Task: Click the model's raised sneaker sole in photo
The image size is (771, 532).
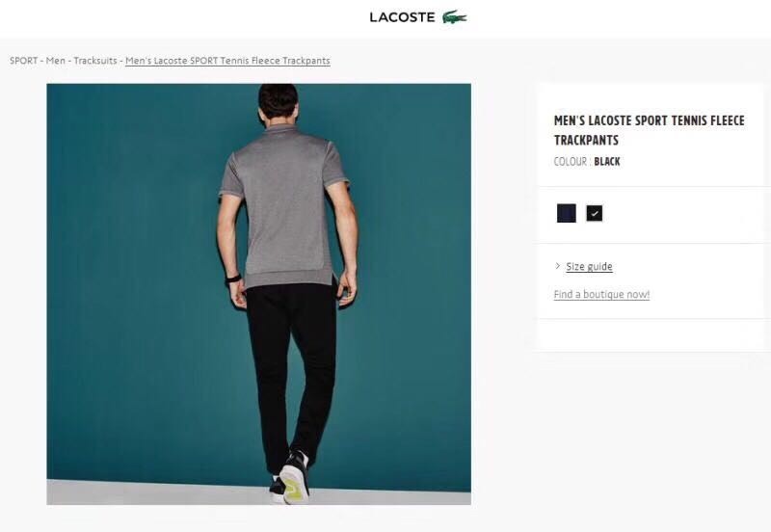Action: pyautogui.click(x=295, y=484)
